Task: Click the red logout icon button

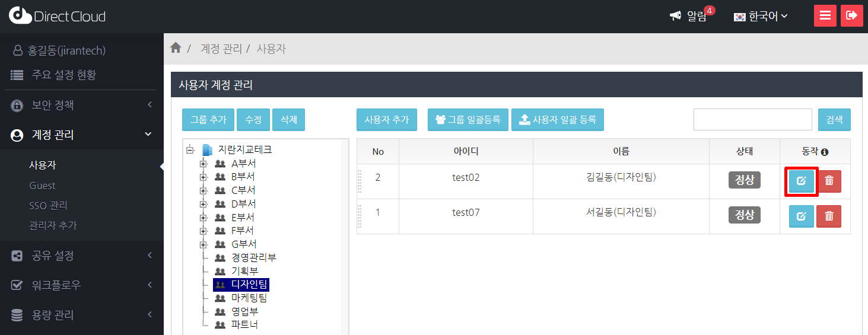Action: (852, 16)
